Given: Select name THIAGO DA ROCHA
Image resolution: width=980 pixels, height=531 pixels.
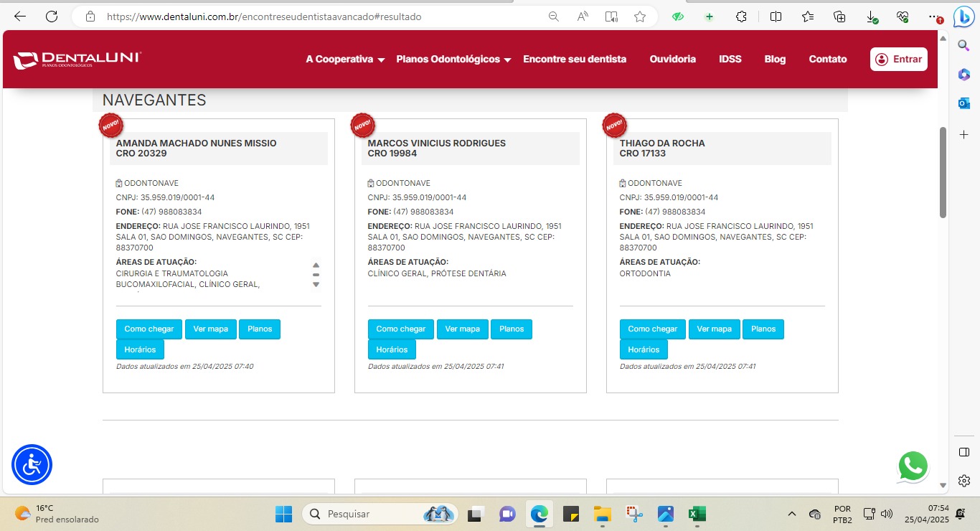Looking at the screenshot, I should pyautogui.click(x=662, y=143).
